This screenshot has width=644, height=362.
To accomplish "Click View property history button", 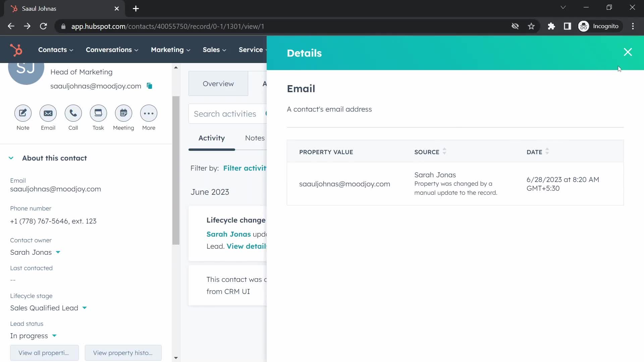I will (x=123, y=353).
